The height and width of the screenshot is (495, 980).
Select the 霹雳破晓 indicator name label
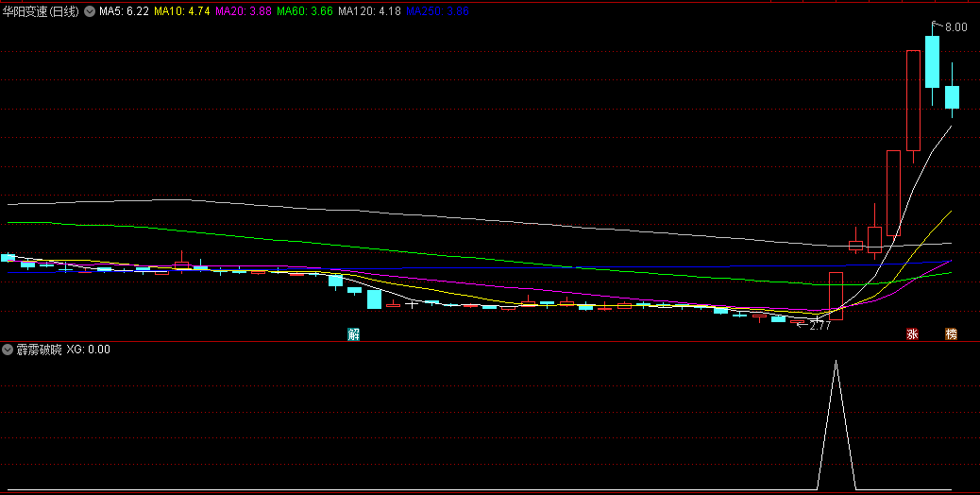(39, 350)
